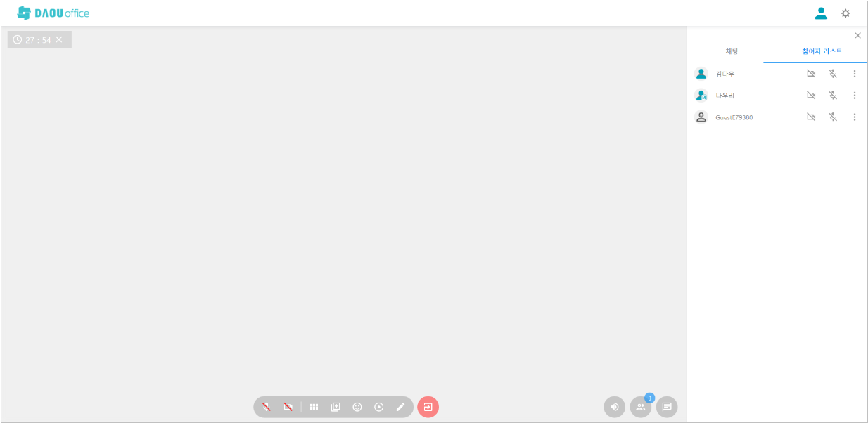Click the participant name GuestE79380

click(734, 117)
